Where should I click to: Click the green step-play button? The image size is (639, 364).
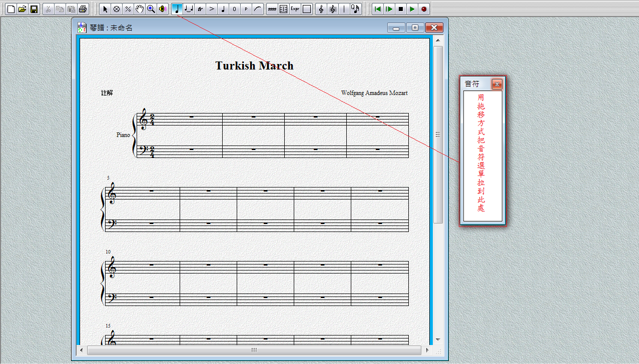pyautogui.click(x=389, y=9)
